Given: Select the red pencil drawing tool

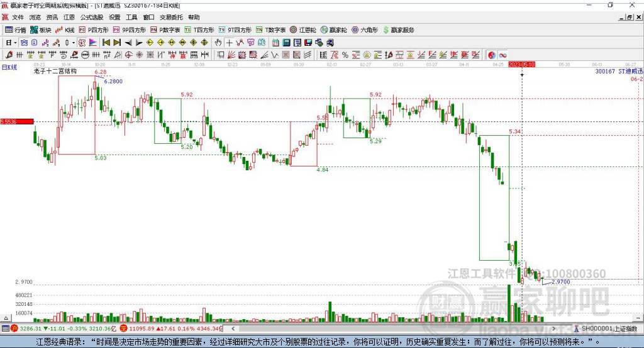Looking at the screenshot, I should (9, 55).
